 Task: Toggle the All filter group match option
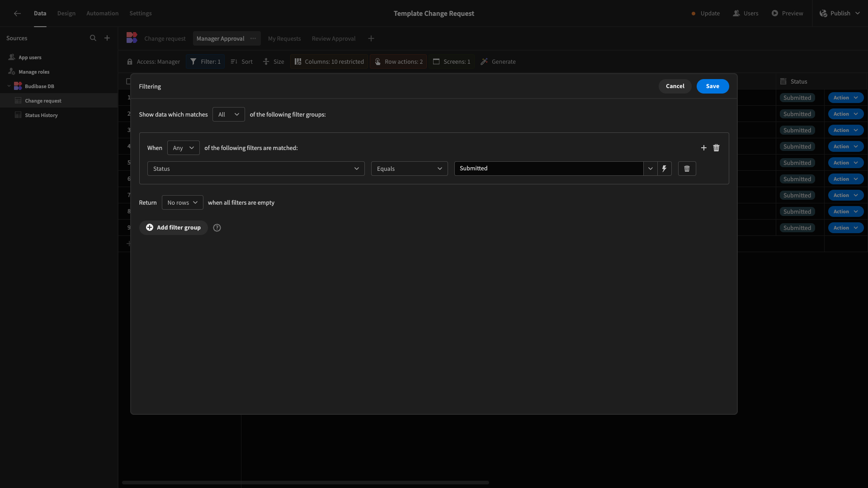coord(228,114)
